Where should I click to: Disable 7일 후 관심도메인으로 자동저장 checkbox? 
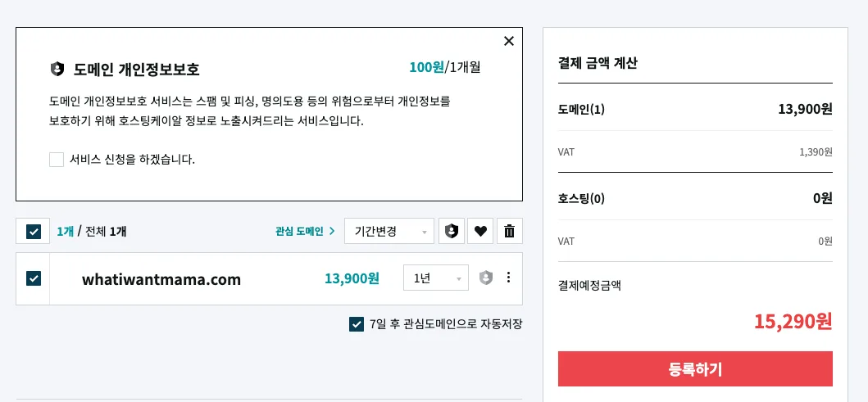(357, 324)
